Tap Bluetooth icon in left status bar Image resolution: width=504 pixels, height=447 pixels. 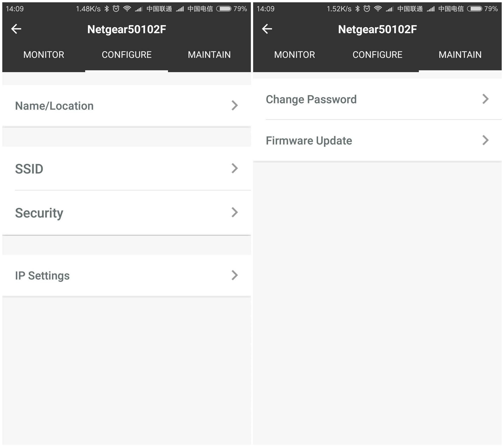click(107, 9)
